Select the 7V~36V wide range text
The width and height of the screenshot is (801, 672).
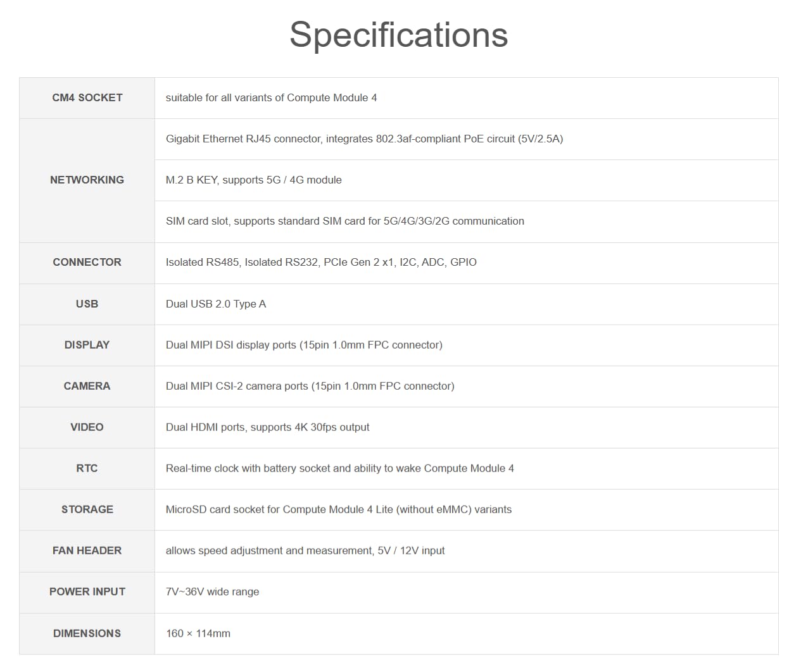coord(212,592)
